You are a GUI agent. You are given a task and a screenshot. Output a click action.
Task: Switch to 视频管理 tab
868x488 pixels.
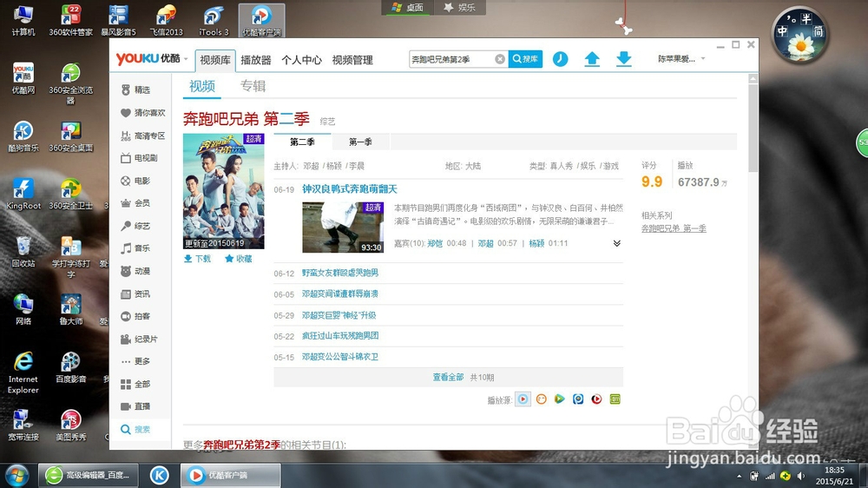352,61
